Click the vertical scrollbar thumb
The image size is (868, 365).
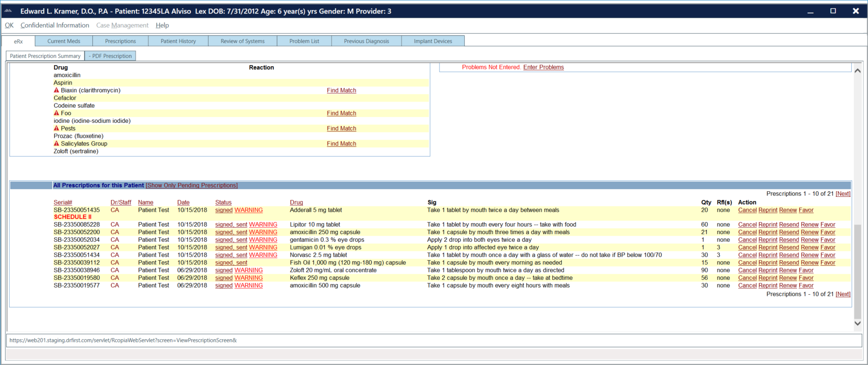pyautogui.click(x=857, y=271)
